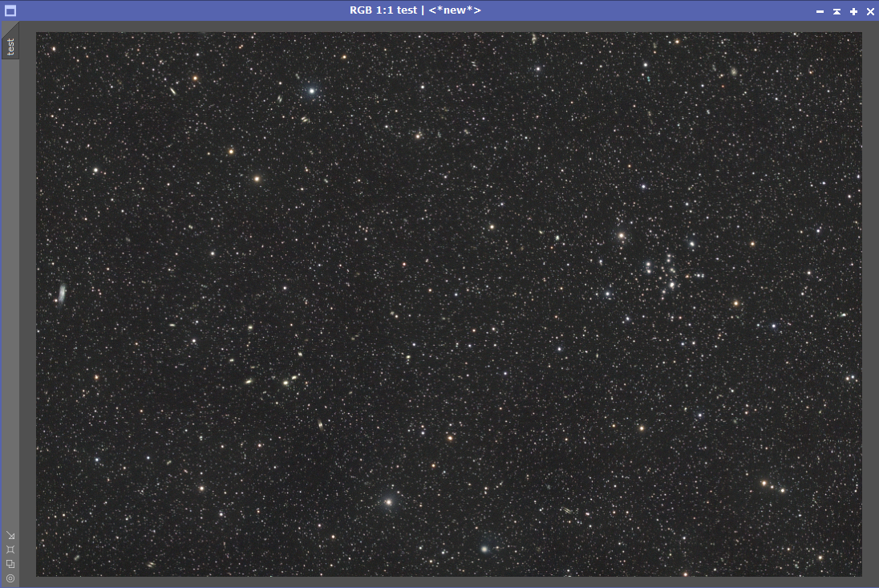Maximize the image window with the plus icon
The width and height of the screenshot is (879, 588).
(853, 11)
